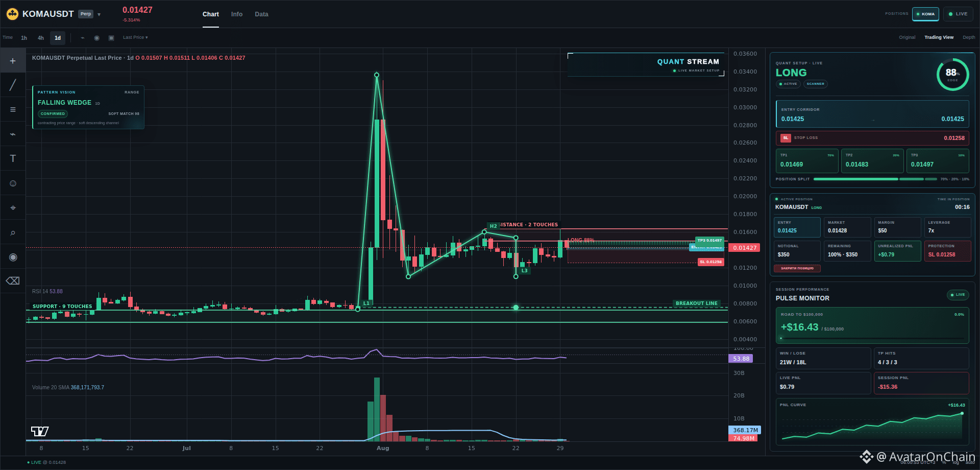
Task: Click the red SL badge in Stop Loss row
Action: [x=786, y=138]
